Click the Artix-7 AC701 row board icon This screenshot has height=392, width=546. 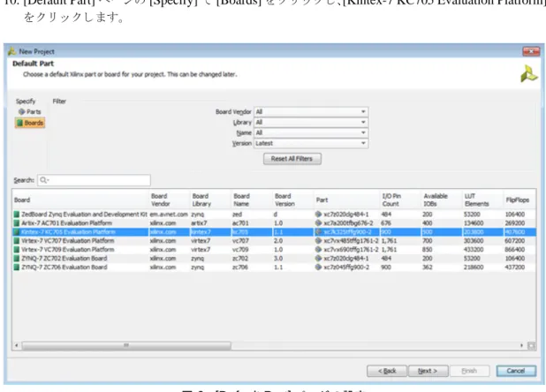[17, 223]
